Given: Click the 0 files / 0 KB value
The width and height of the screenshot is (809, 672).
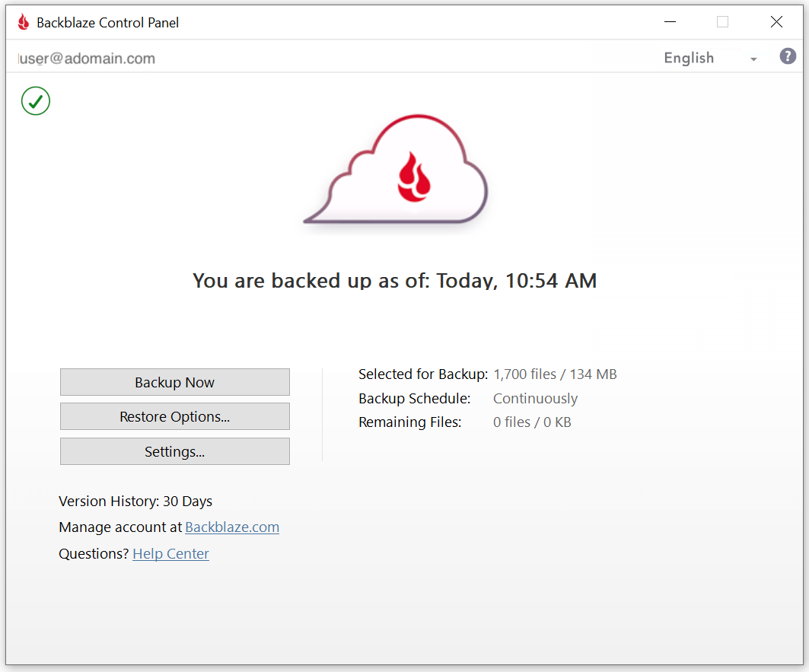Looking at the screenshot, I should point(532,422).
